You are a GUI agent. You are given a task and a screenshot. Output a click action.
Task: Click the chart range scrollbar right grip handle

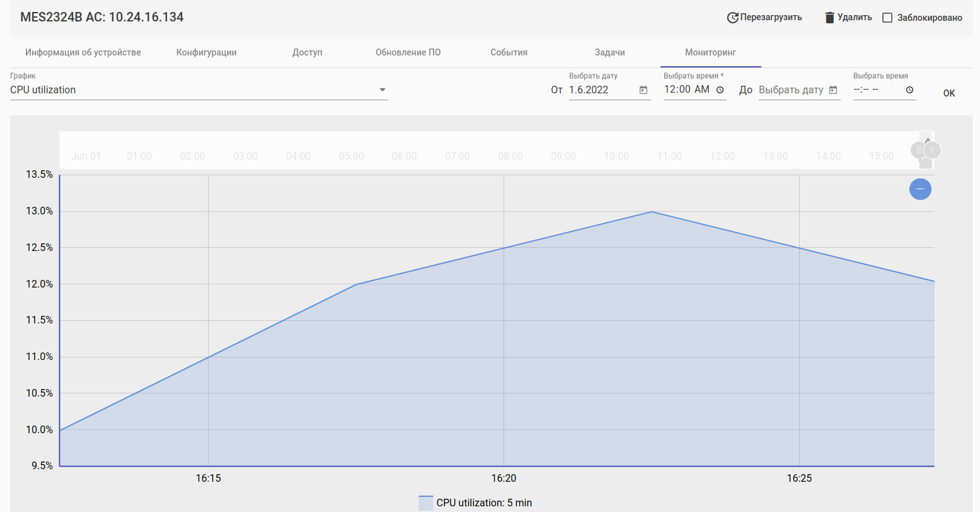click(932, 150)
